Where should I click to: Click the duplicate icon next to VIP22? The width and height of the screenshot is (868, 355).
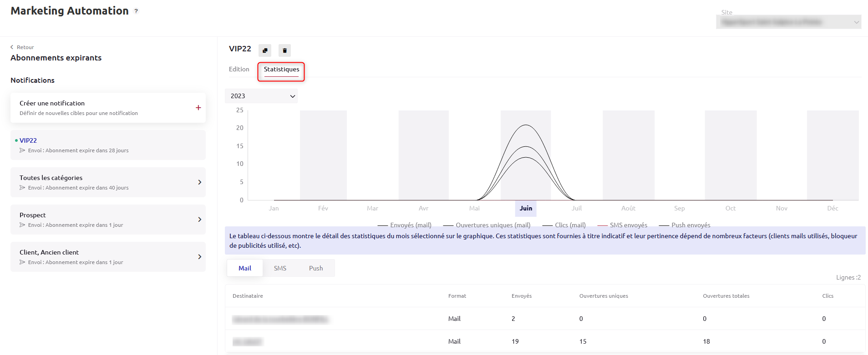(x=265, y=50)
